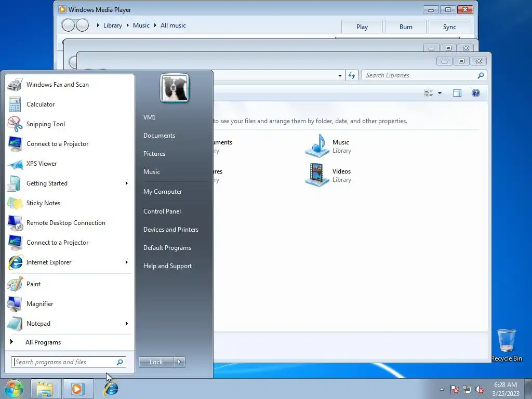
Task: Open XPS Viewer
Action: [x=70, y=164]
